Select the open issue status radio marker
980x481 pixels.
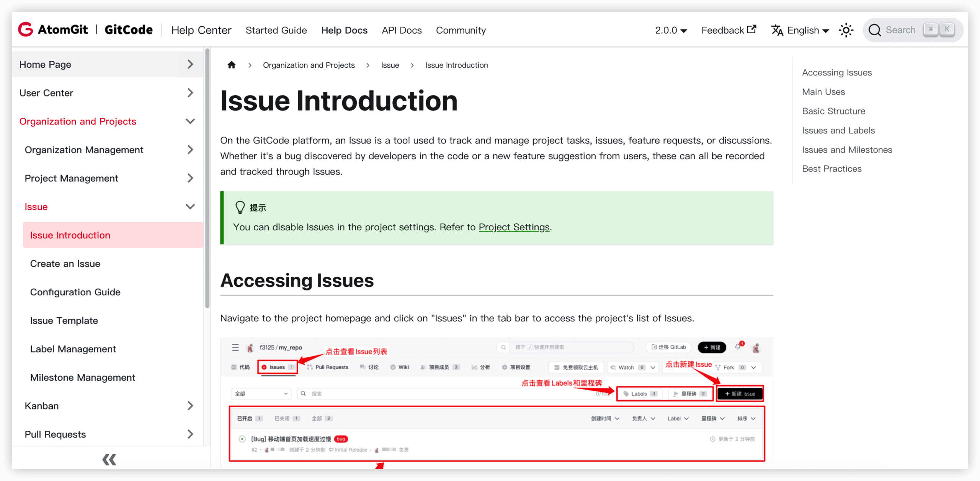(242, 439)
